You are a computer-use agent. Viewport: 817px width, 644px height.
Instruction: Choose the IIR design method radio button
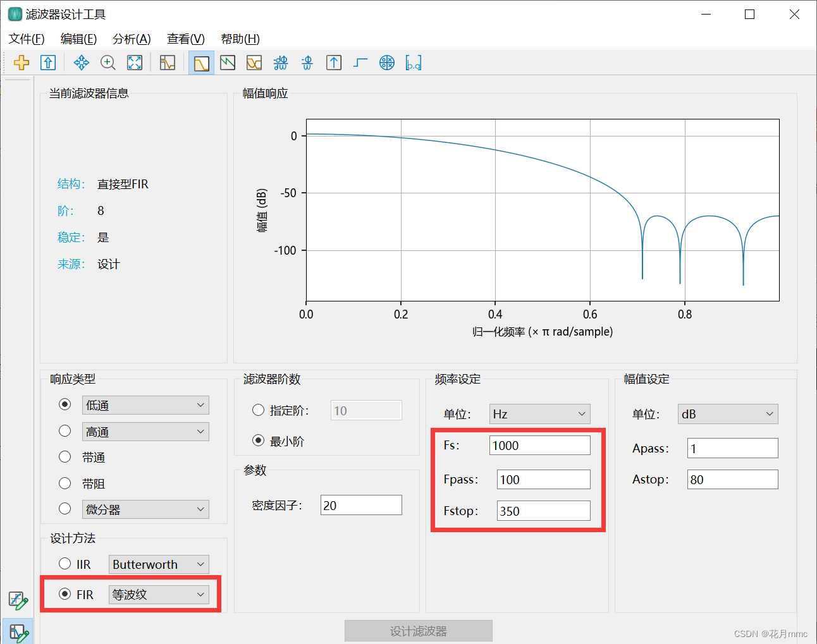[x=64, y=564]
